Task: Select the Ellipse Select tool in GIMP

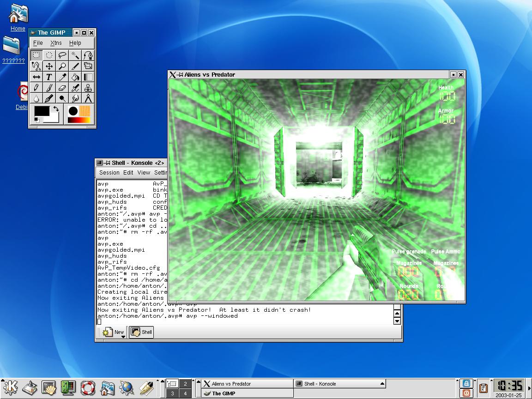Action: [x=49, y=55]
